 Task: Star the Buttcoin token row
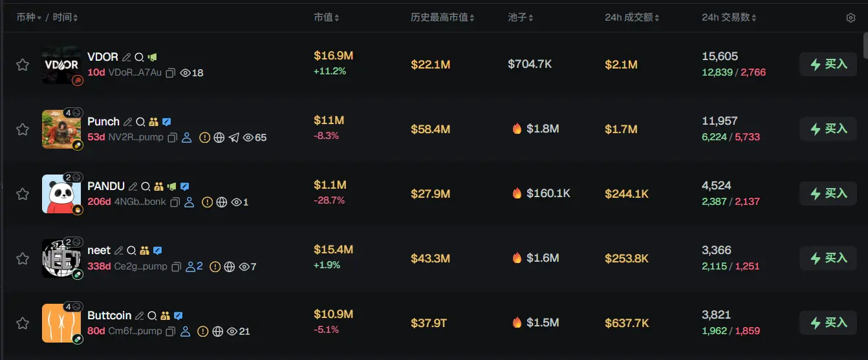[x=23, y=323]
